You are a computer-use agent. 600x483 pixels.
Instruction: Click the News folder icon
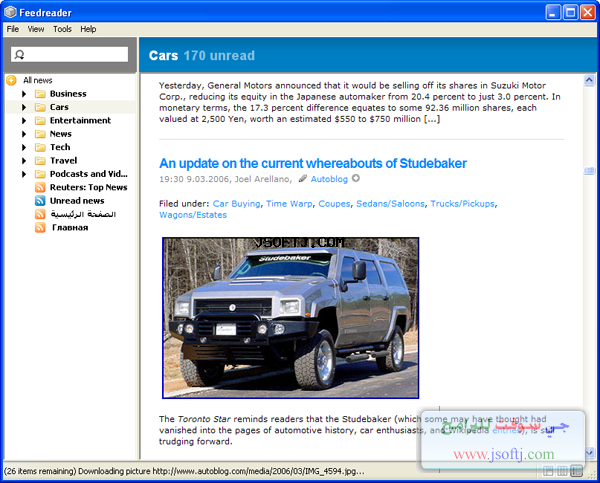point(40,134)
